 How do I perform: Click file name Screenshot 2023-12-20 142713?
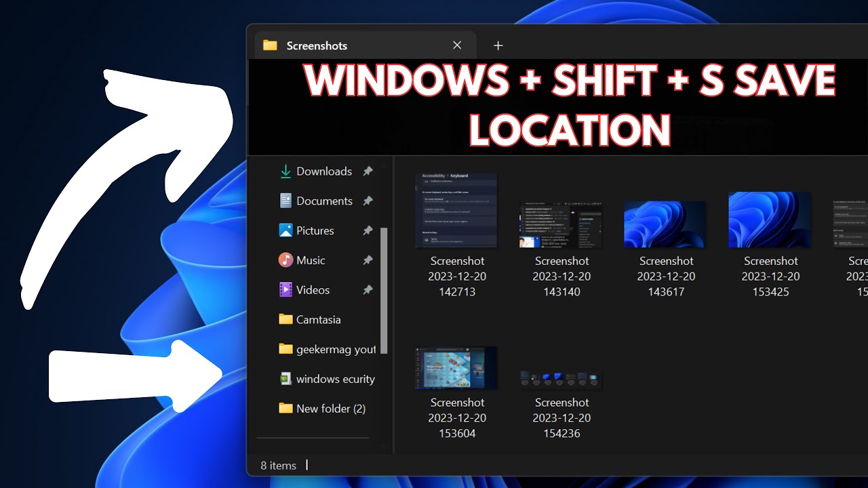tap(457, 277)
